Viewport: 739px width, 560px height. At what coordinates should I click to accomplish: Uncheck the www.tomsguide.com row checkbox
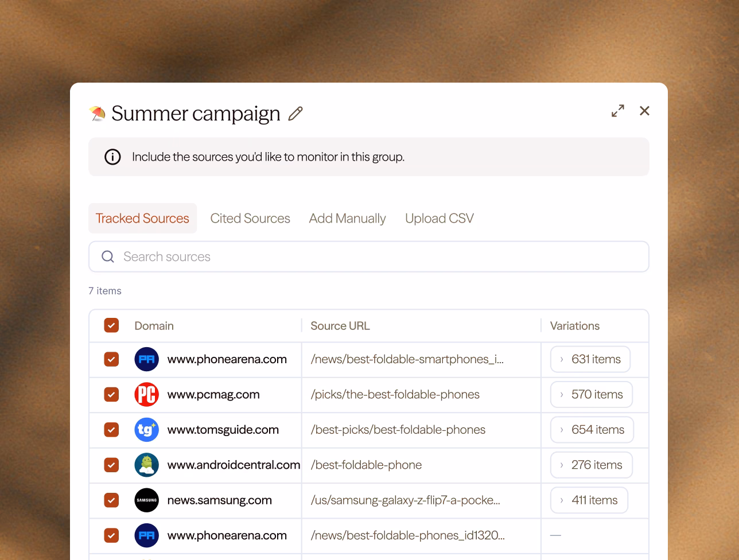point(111,430)
